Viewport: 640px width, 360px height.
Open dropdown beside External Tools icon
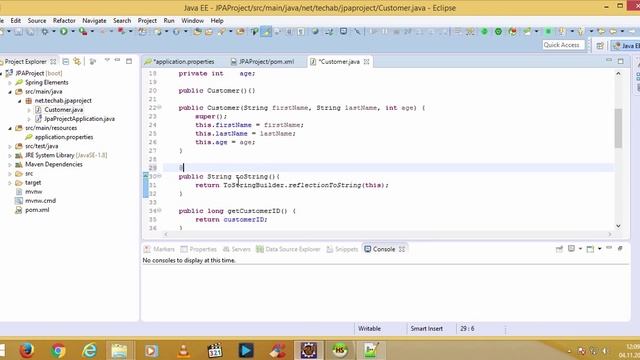92,31
